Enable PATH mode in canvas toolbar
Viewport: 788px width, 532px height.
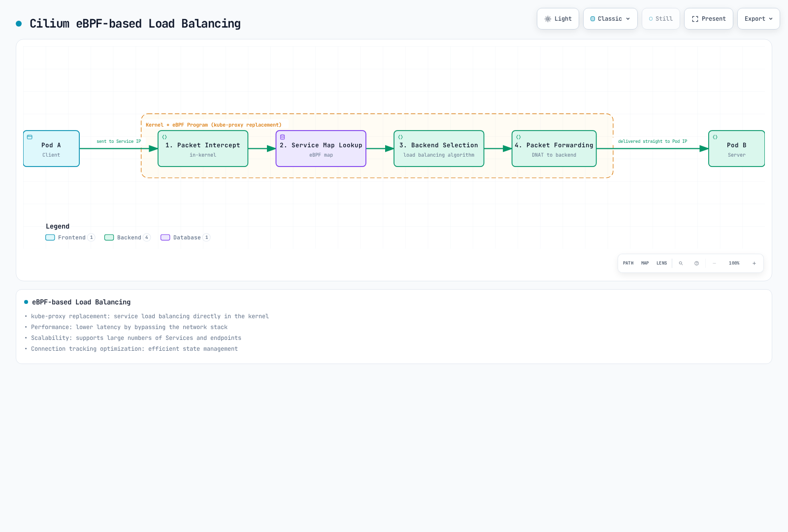[x=628, y=263]
